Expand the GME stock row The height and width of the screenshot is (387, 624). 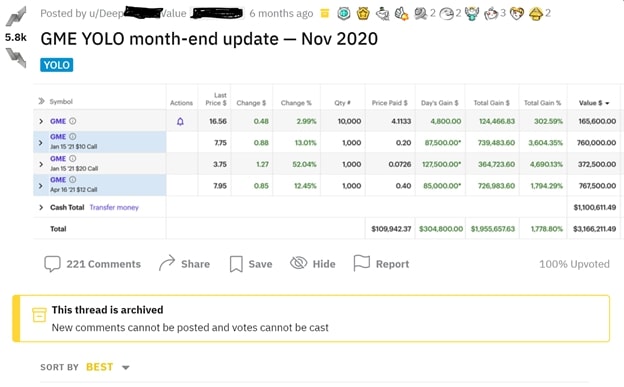41,121
